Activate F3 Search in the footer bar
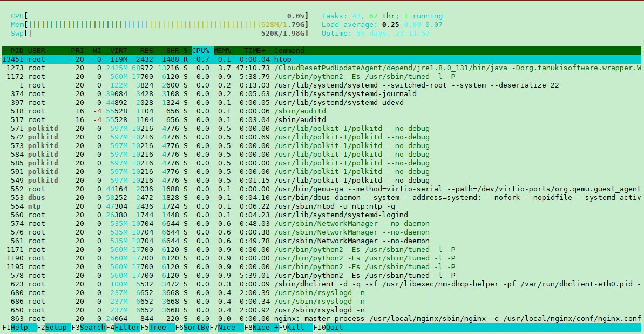The height and width of the screenshot is (334, 644). [89, 328]
